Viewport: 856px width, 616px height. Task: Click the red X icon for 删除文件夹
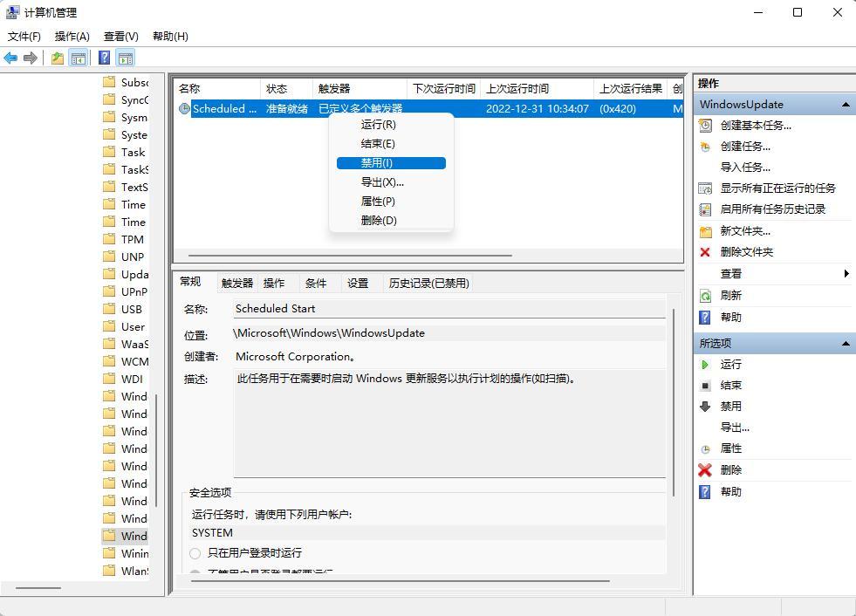(x=705, y=252)
